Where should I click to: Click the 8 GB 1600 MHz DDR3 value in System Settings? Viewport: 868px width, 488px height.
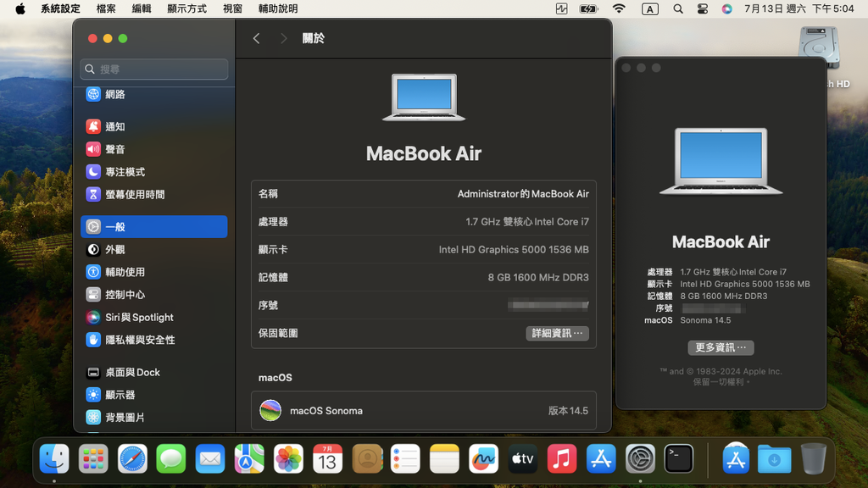pos(538,277)
